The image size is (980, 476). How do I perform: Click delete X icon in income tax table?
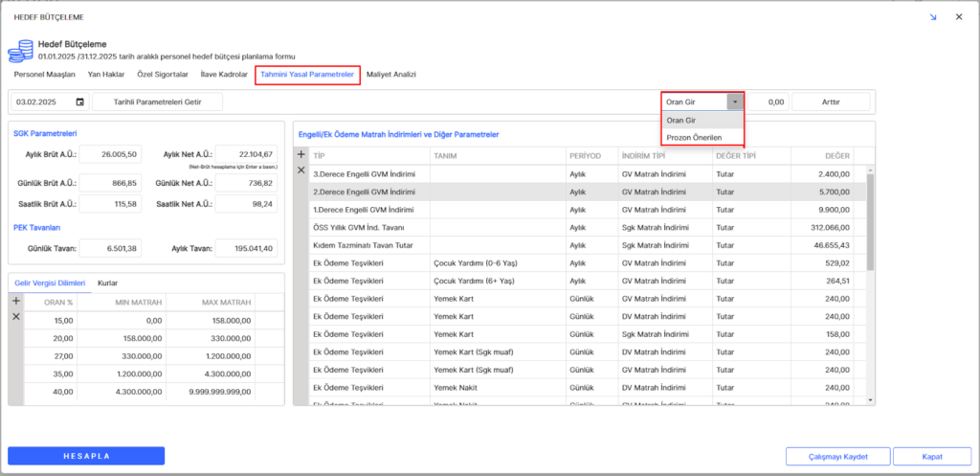(15, 316)
